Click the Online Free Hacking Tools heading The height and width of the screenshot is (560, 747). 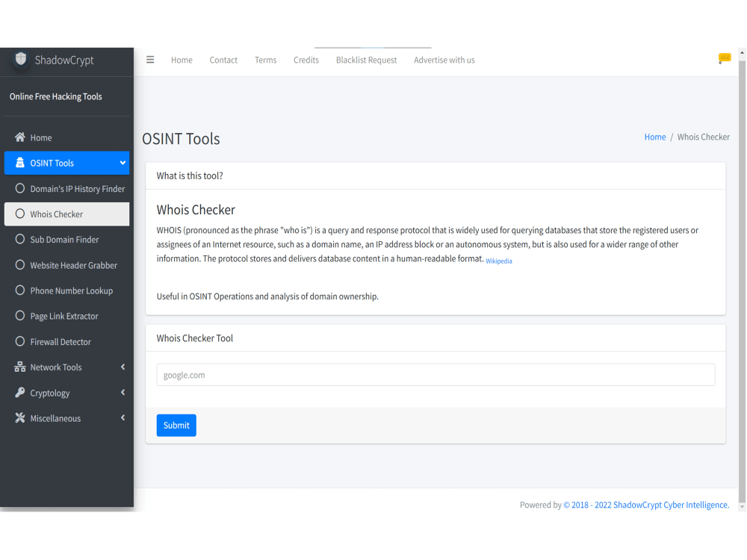click(x=56, y=96)
